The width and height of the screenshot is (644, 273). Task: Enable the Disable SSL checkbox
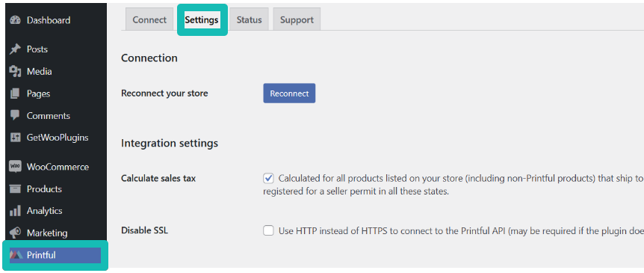[x=269, y=230]
